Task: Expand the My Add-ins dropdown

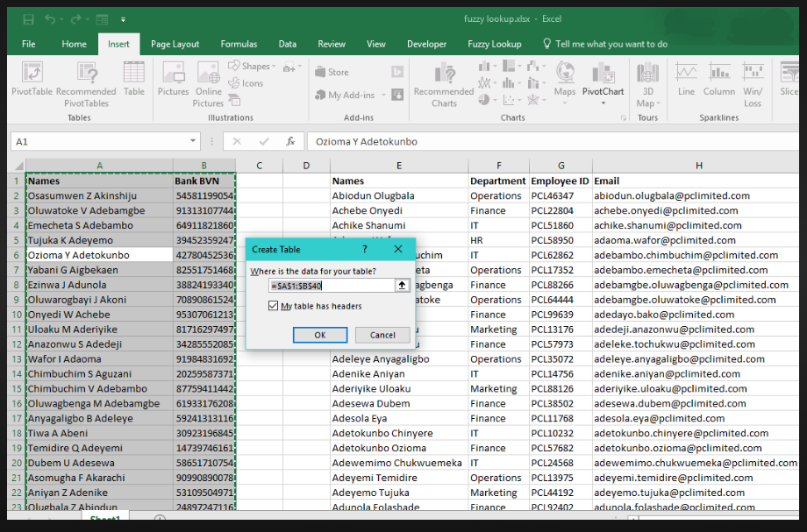Action: (382, 96)
